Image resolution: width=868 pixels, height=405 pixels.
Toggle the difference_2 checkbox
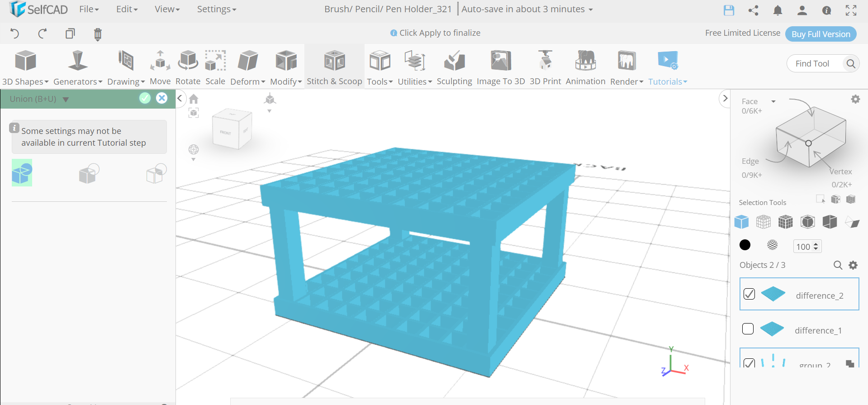[x=749, y=294]
